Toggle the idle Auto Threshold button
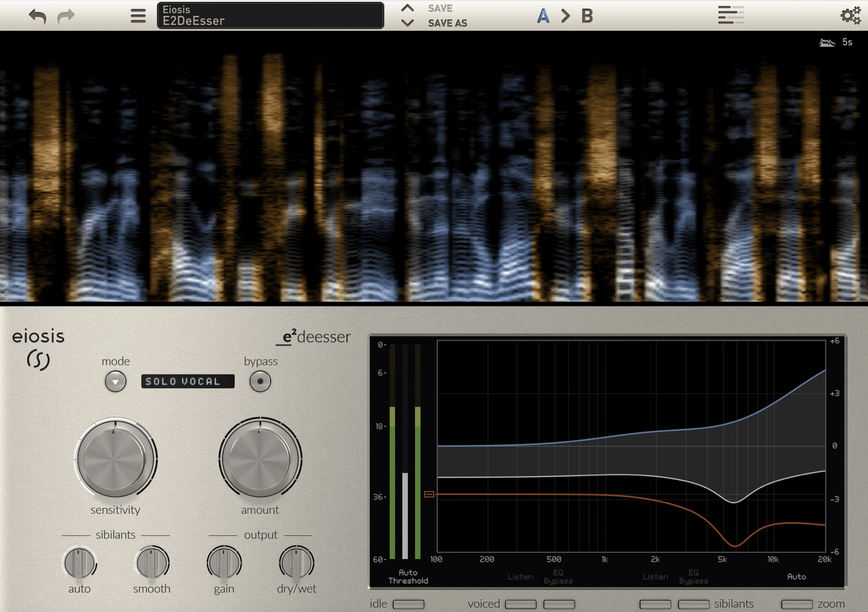This screenshot has height=612, width=868. [408, 604]
